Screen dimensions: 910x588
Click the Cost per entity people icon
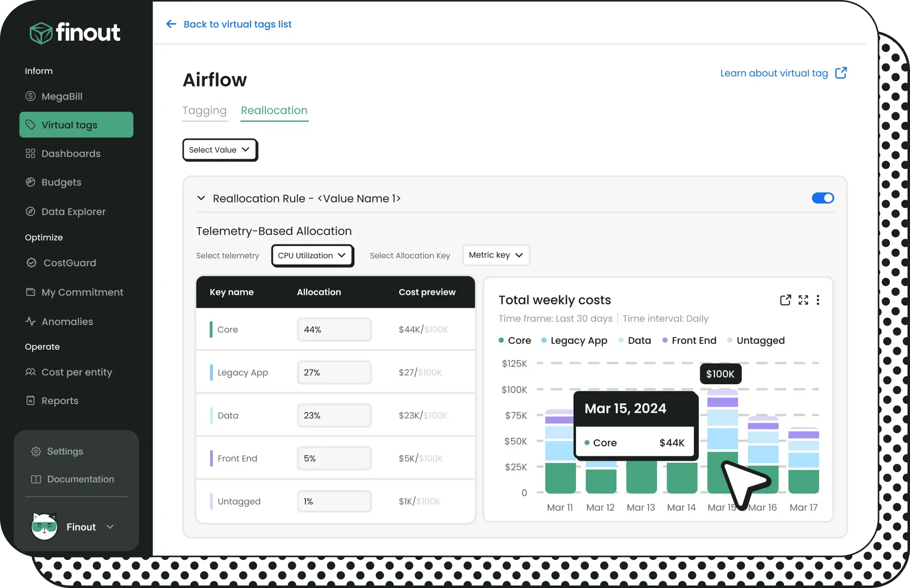30,372
